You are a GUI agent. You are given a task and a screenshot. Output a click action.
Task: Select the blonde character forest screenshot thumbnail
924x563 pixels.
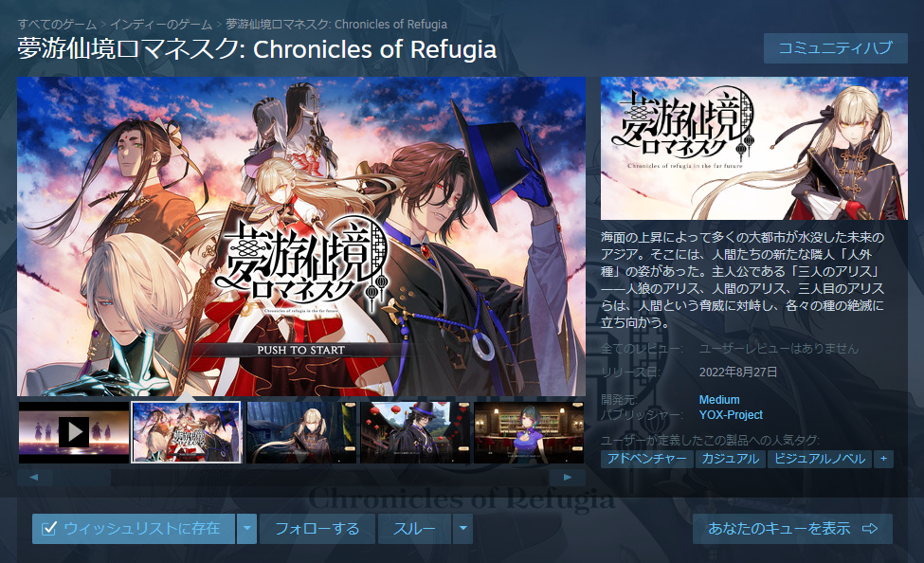301,432
